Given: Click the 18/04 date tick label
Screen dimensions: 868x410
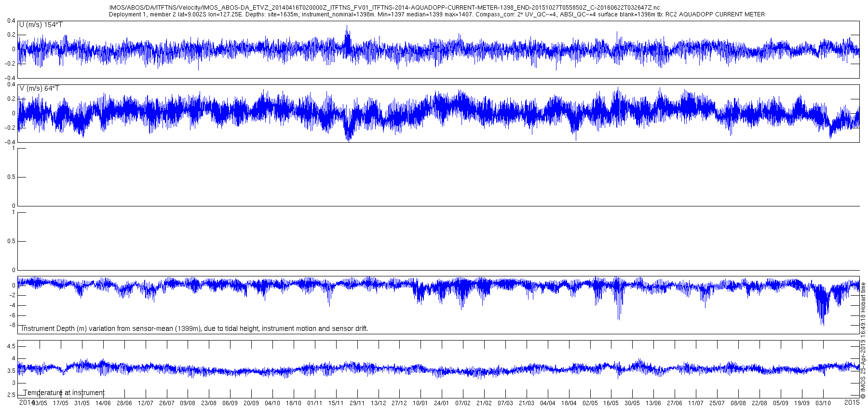Looking at the screenshot, I should 569,403.
